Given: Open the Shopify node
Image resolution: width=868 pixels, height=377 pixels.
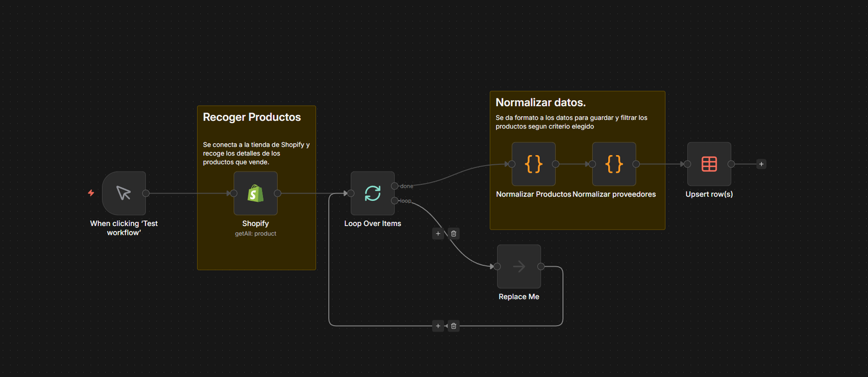Looking at the screenshot, I should click(x=256, y=193).
